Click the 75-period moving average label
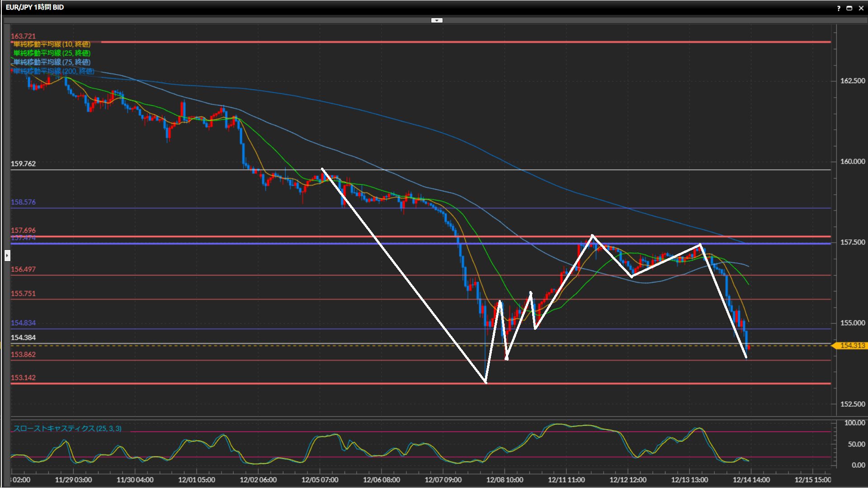 pos(52,62)
